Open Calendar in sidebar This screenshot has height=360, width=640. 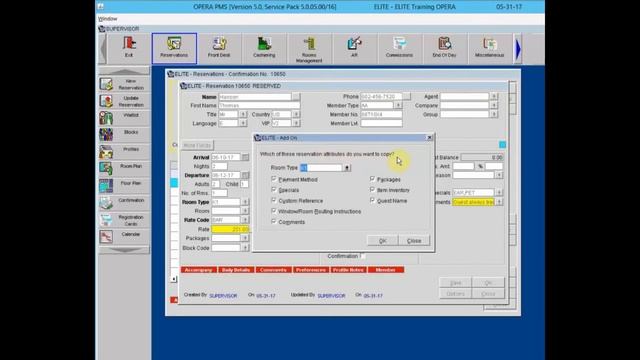point(124,237)
